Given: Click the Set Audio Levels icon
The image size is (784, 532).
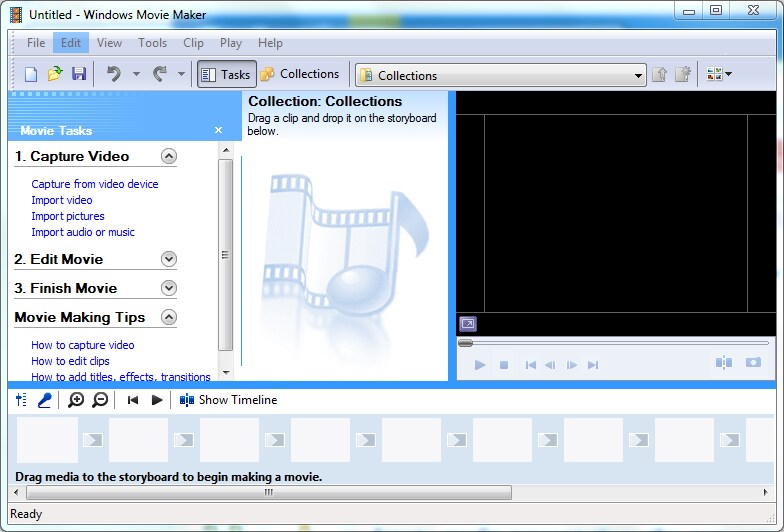Looking at the screenshot, I should 21,400.
